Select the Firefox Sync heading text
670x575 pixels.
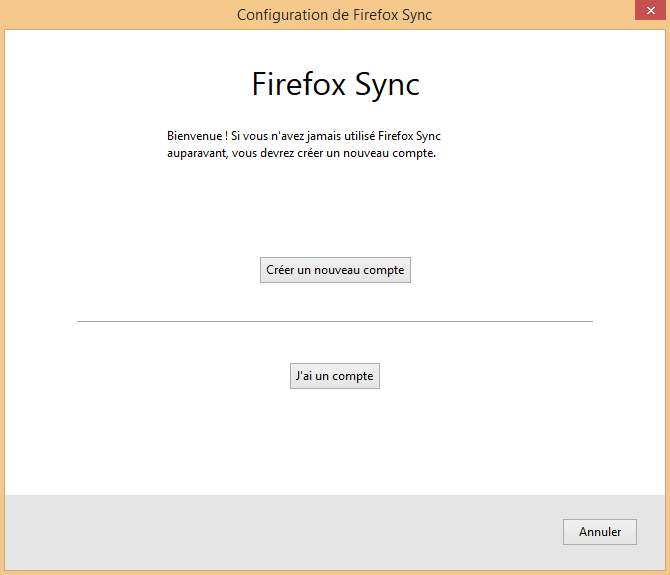[x=335, y=84]
